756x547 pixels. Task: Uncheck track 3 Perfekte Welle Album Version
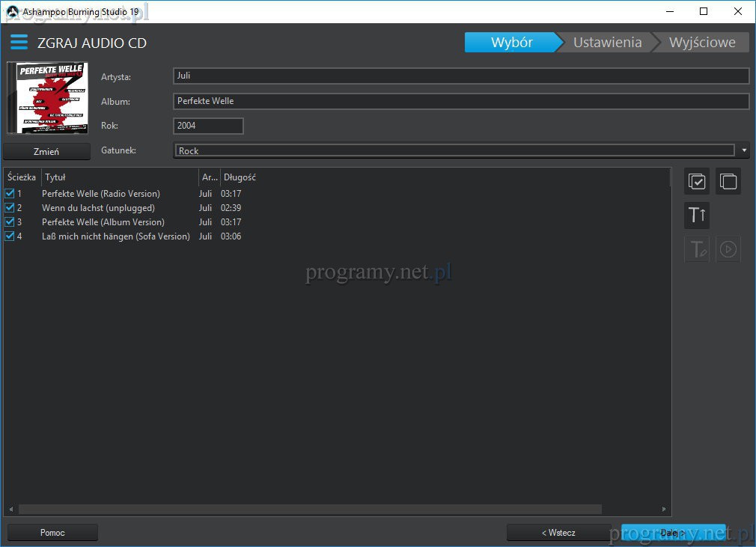coord(10,222)
